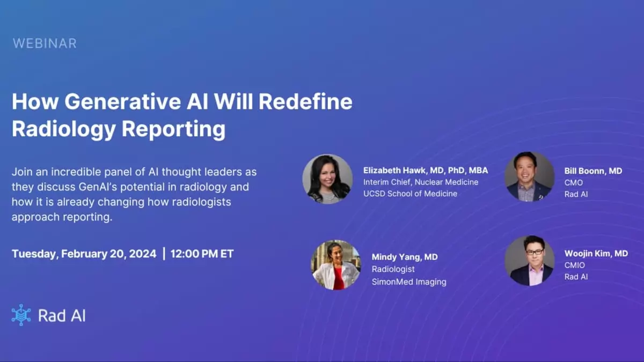Select Elizabeth Hawk, MD, PhD, MBA name

coord(426,170)
